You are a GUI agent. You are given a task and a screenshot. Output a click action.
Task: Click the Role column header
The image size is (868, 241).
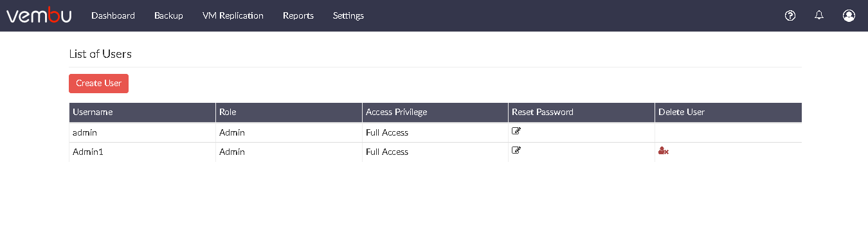[x=289, y=112]
